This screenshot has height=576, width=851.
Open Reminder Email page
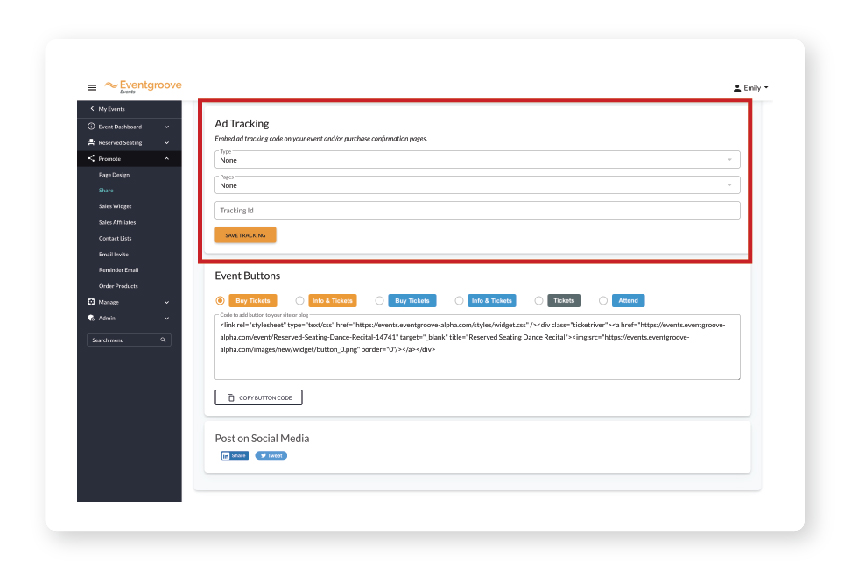118,270
